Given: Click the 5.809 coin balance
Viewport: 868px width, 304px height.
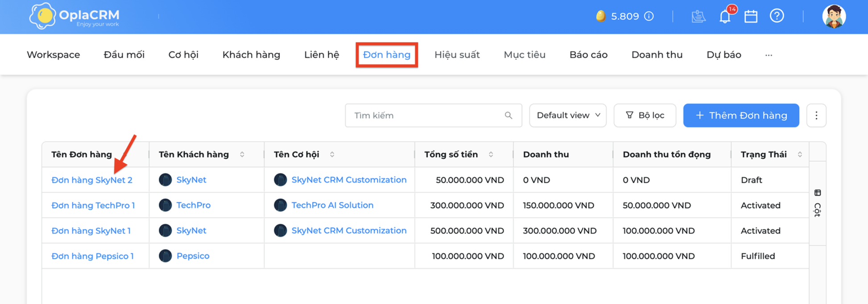Looking at the screenshot, I should [625, 16].
